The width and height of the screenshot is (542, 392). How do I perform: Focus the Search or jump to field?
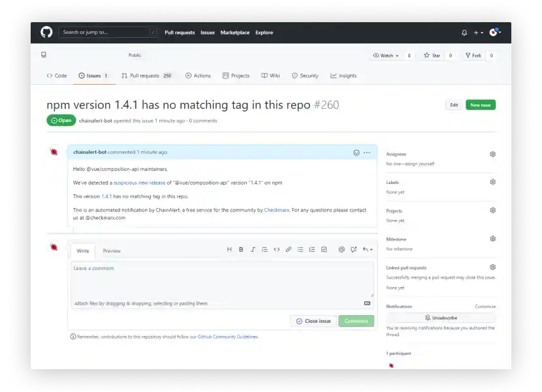click(x=108, y=32)
